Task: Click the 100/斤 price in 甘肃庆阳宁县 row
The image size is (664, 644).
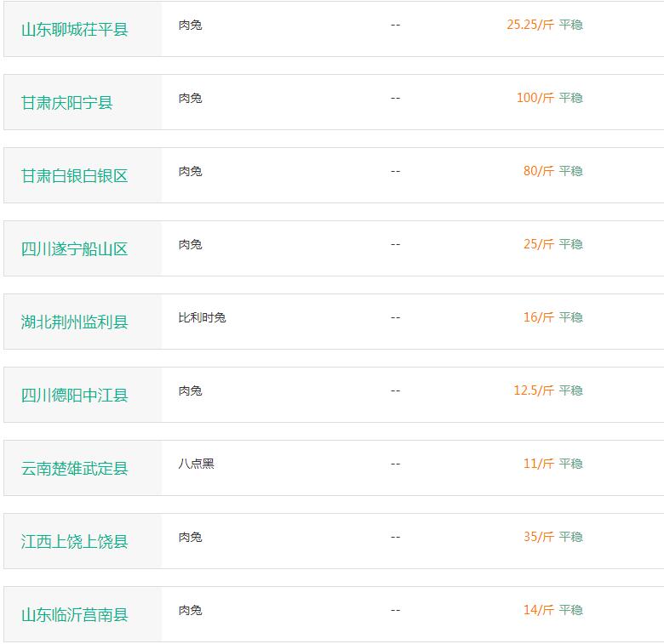Action: click(535, 98)
